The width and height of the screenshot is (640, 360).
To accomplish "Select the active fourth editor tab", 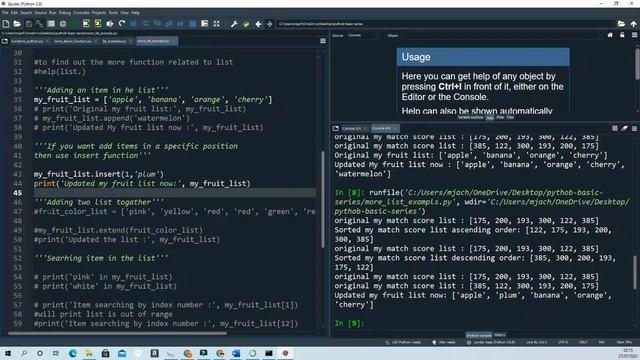I will [x=156, y=41].
